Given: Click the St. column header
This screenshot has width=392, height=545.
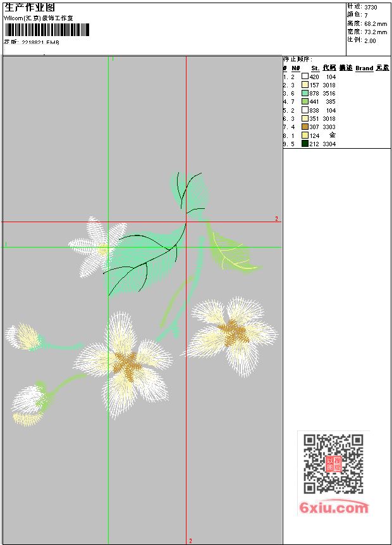Looking at the screenshot, I should pyautogui.click(x=315, y=68).
